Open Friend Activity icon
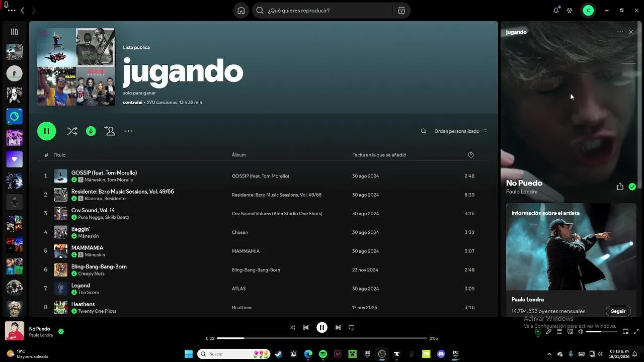Viewport: 644px width, 362px height. 570,11
